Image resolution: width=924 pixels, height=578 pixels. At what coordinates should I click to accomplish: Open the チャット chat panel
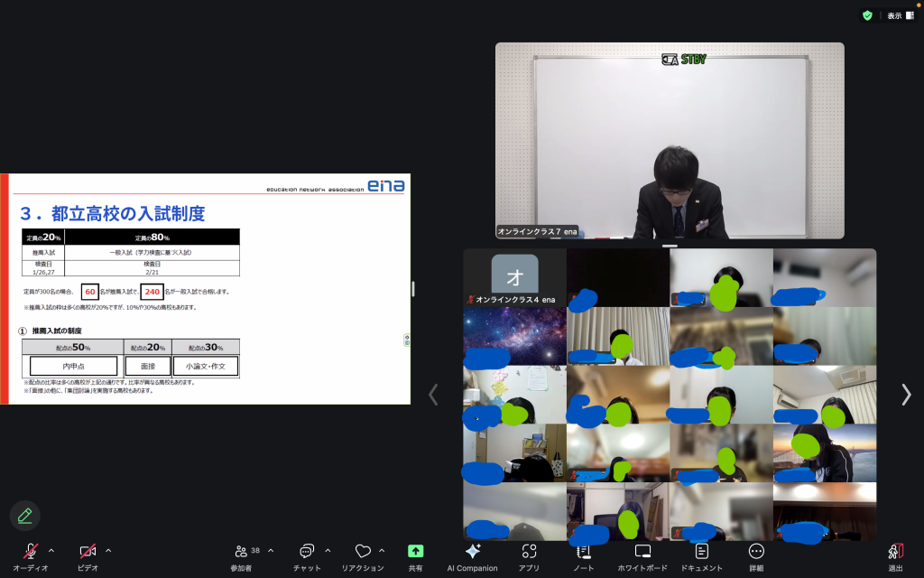click(306, 552)
